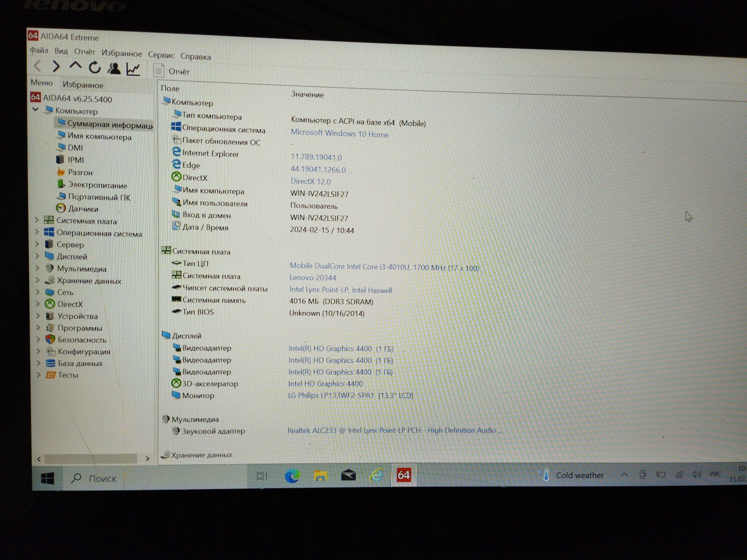
Task: Open Mail app from taskbar
Action: (348, 475)
